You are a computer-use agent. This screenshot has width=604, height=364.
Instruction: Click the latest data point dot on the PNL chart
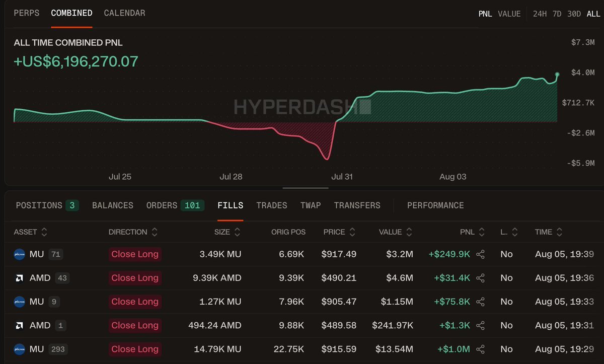click(557, 75)
